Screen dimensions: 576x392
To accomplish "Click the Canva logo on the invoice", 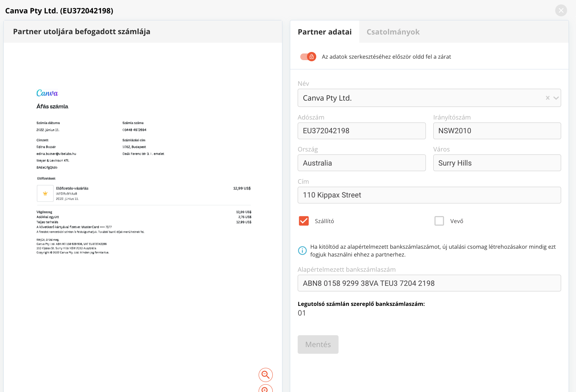I will 47,93.
